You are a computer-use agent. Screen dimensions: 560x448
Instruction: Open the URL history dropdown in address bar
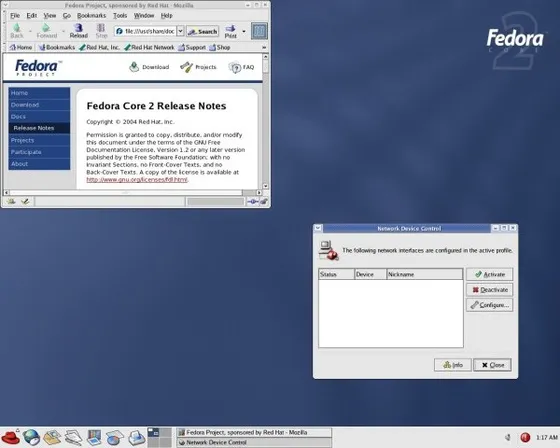(x=180, y=31)
